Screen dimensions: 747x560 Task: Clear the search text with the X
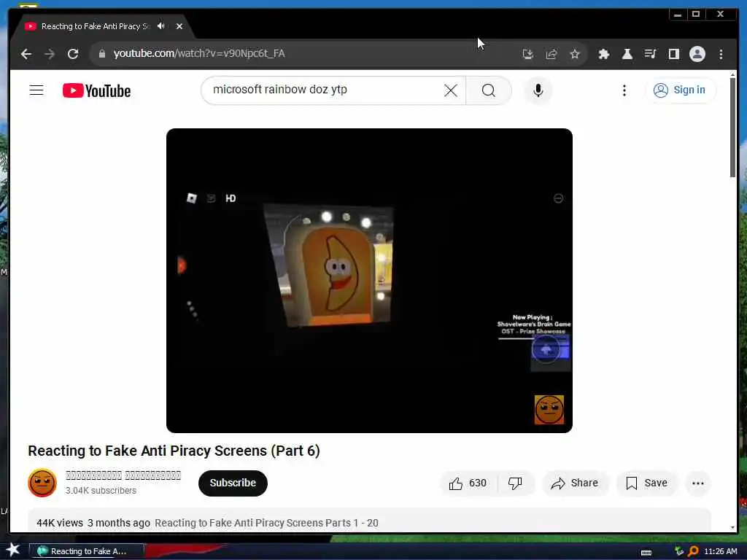pos(451,90)
